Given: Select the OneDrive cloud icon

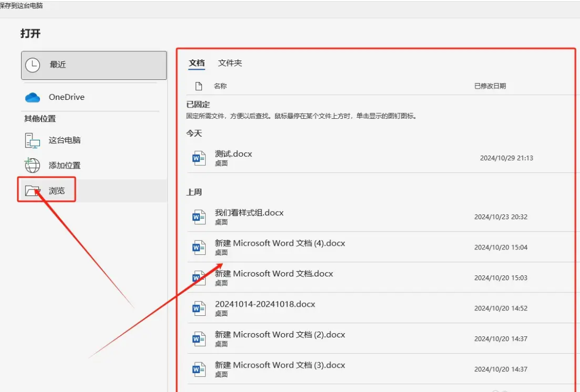Looking at the screenshot, I should pyautogui.click(x=32, y=97).
